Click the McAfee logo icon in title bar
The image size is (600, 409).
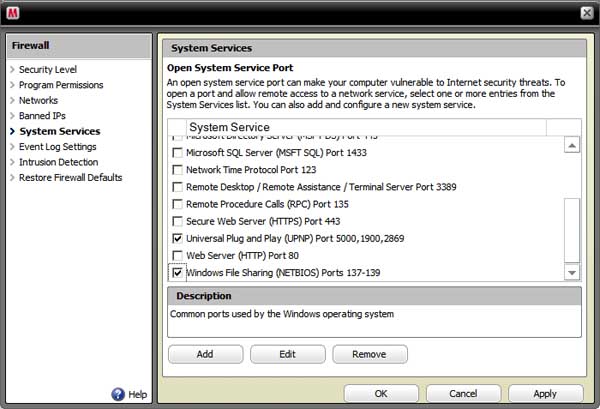(13, 12)
